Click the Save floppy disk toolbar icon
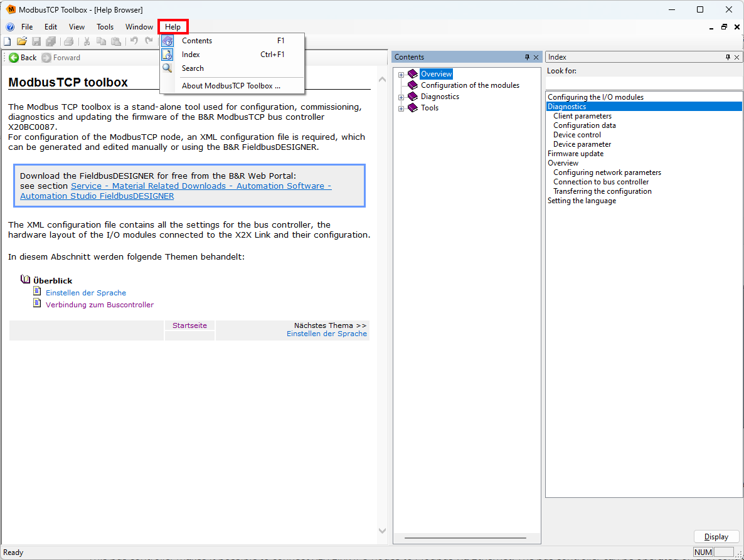 [36, 42]
